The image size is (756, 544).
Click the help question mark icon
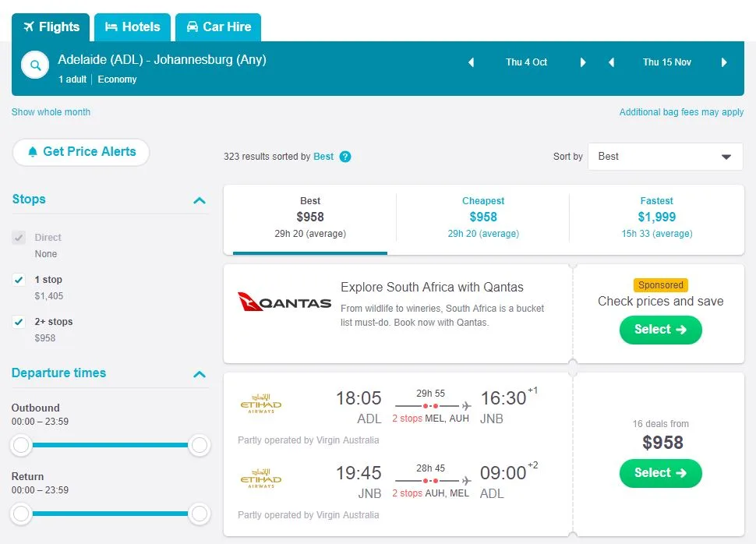click(x=345, y=157)
